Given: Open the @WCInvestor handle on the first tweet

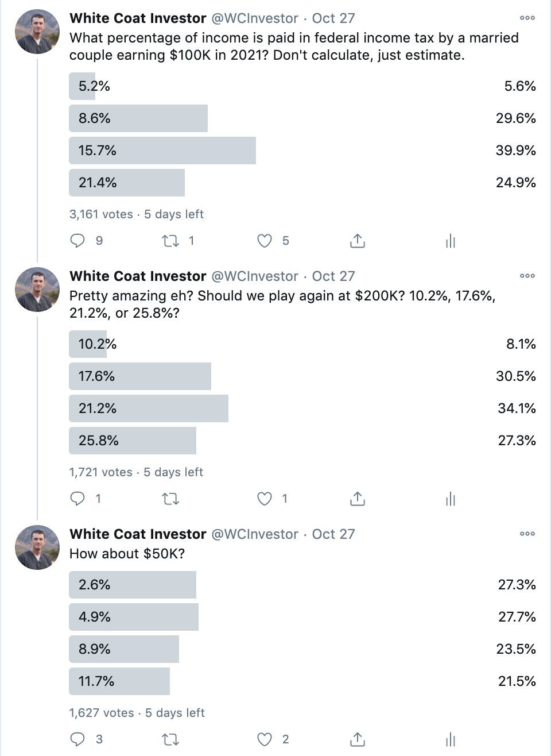Looking at the screenshot, I should (x=255, y=18).
